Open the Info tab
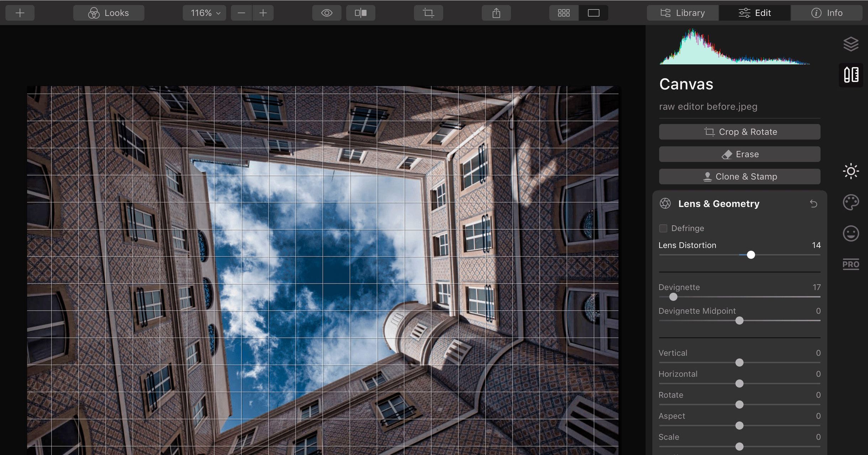This screenshot has height=455, width=868. pos(827,12)
